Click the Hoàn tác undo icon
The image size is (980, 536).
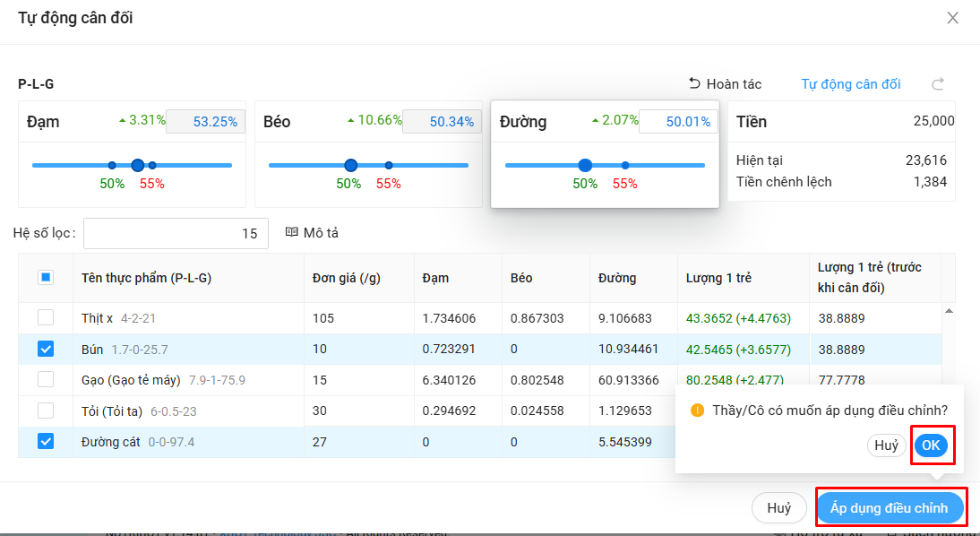(694, 83)
